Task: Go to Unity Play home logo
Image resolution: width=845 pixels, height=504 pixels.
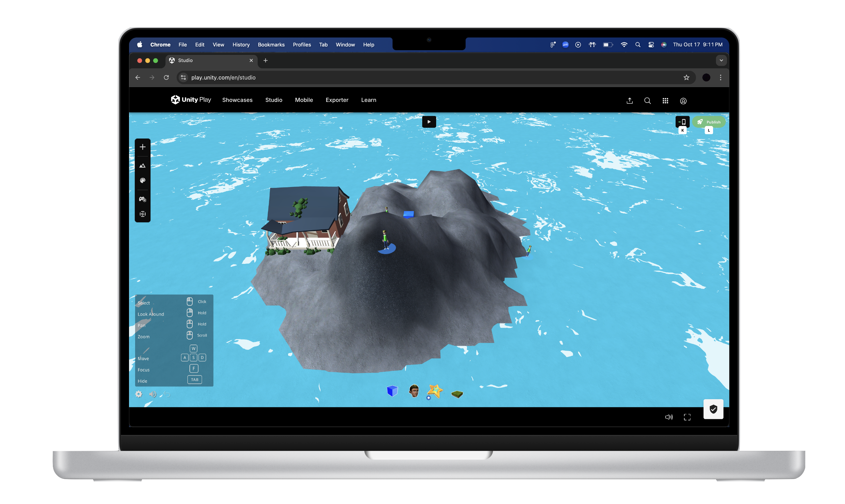Action: 191,100
